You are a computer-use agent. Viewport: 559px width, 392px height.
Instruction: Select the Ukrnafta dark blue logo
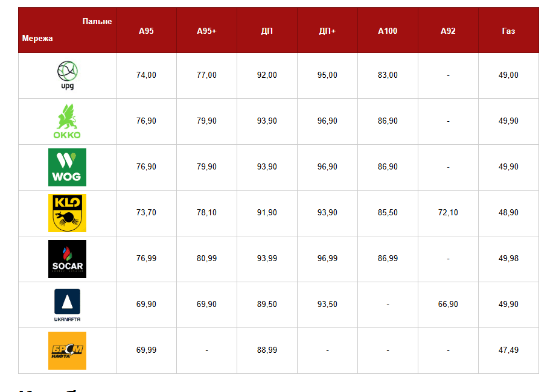(x=67, y=305)
